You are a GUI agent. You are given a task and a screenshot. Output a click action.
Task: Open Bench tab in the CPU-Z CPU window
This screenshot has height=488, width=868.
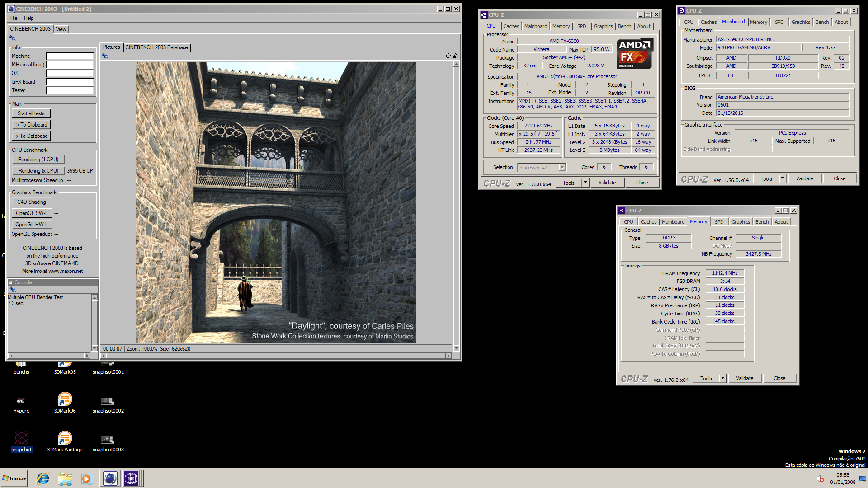pyautogui.click(x=624, y=26)
